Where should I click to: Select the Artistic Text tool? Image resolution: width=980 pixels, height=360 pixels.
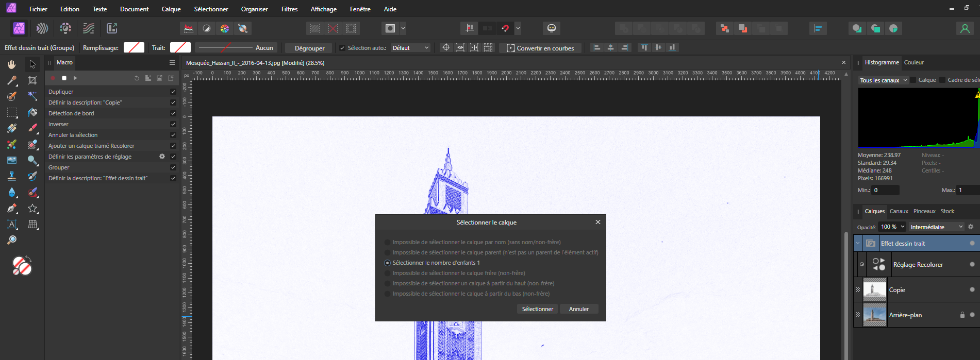point(11,224)
